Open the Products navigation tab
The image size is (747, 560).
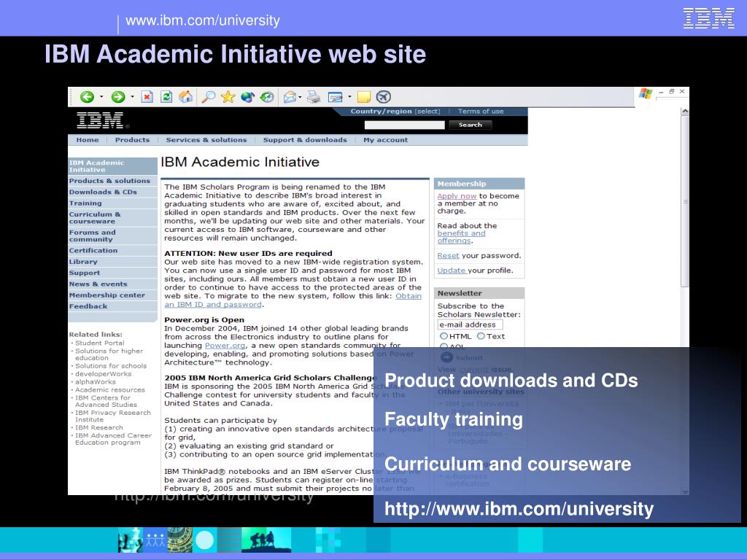coord(133,140)
